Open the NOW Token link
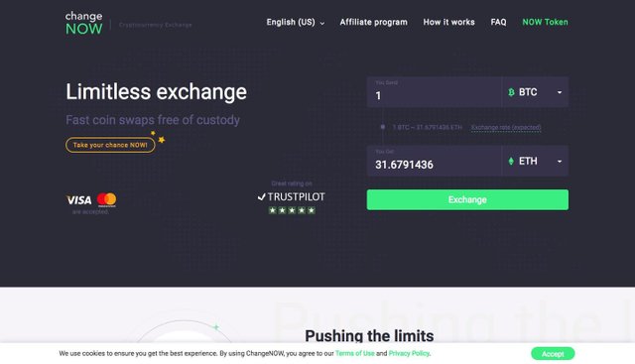Viewport: 635px width, 364px height. point(545,22)
